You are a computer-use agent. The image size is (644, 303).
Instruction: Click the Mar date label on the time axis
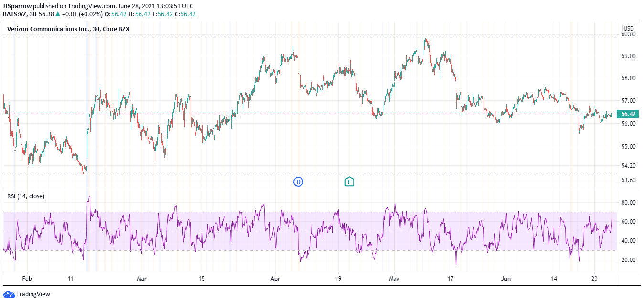click(141, 278)
